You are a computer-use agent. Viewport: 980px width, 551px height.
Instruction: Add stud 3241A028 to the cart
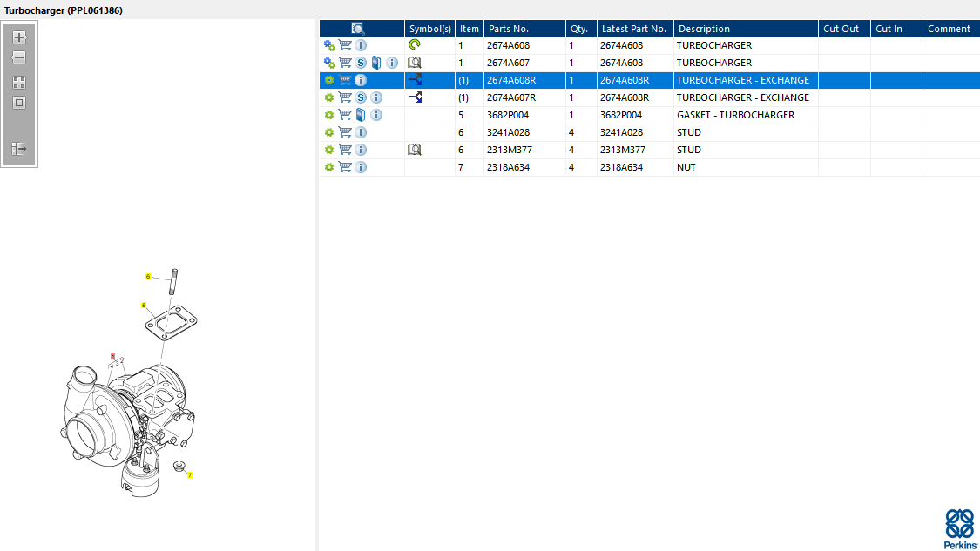pyautogui.click(x=345, y=132)
